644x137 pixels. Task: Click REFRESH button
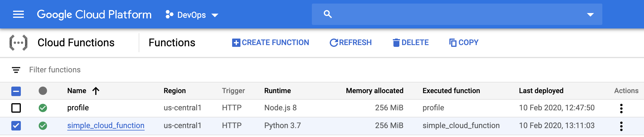[x=351, y=43]
